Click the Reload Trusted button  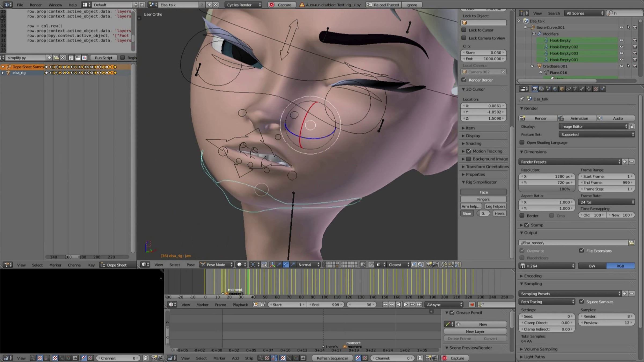383,5
